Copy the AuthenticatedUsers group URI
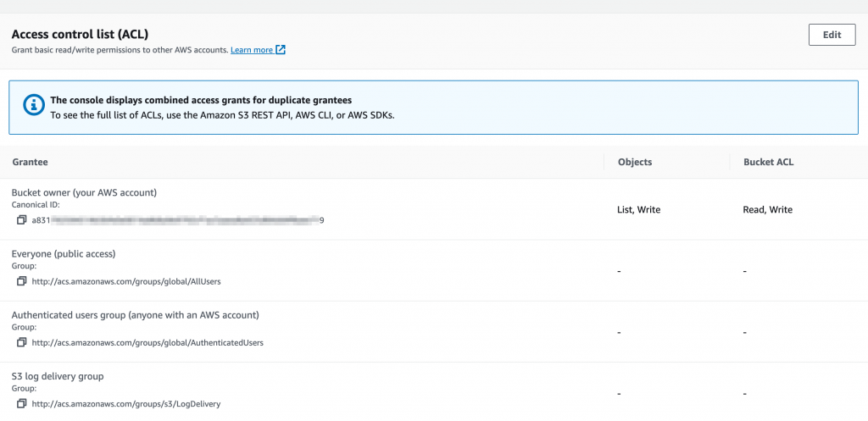868x421 pixels. click(x=22, y=342)
